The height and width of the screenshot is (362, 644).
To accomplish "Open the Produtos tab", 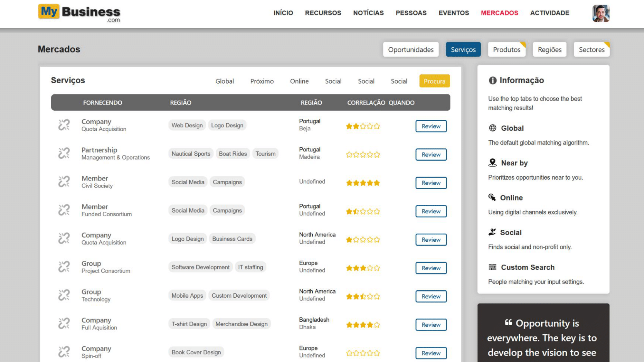I will click(x=506, y=50).
